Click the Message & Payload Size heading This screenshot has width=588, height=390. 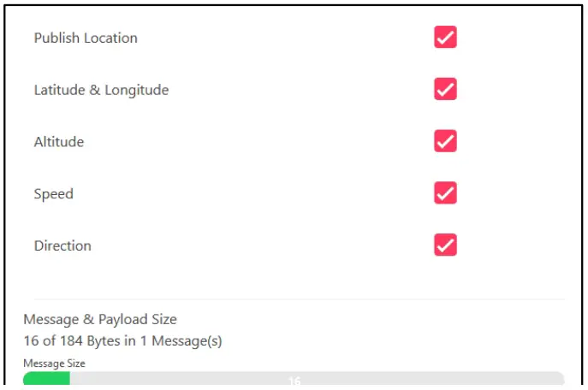100,320
